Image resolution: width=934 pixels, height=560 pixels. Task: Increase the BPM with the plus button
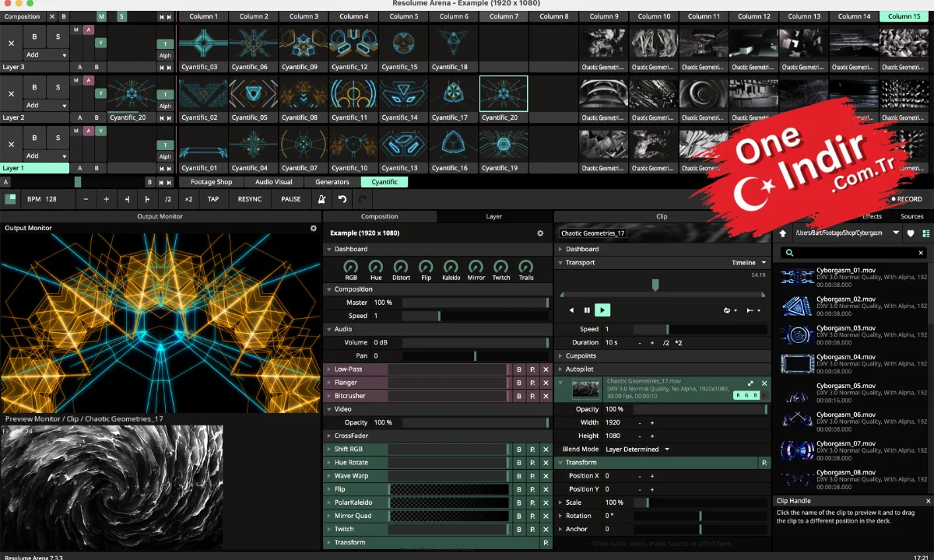coord(107,199)
